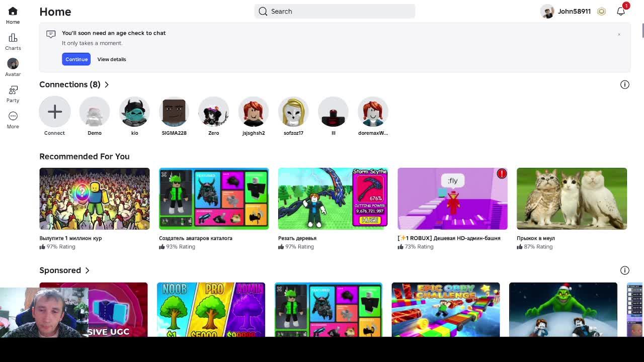Open the Прыжок в меул game thumbnail

click(572, 199)
